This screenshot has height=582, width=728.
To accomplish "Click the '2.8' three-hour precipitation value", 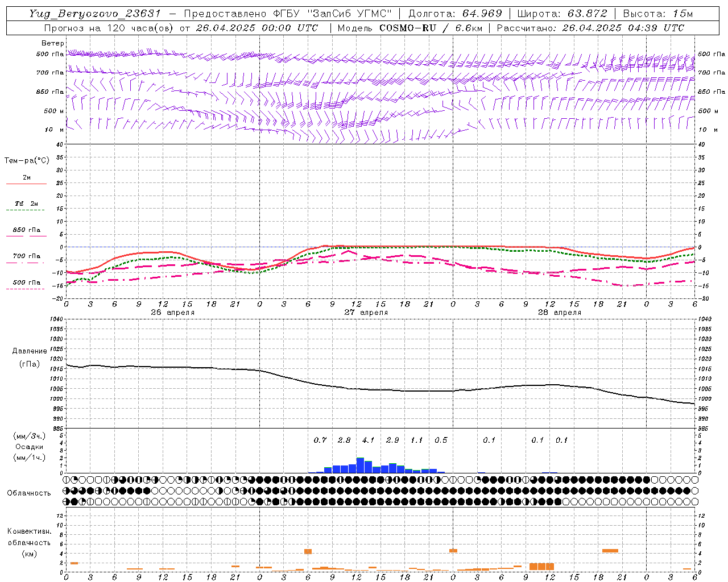I will tap(344, 440).
